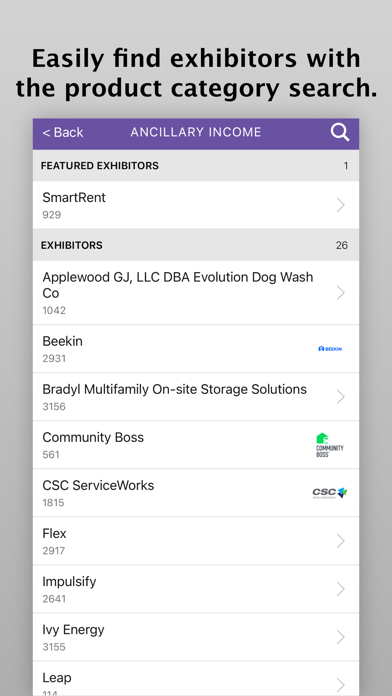Open the chevron for Bradyl Multifamily
This screenshot has height=696, width=392.
click(x=341, y=397)
